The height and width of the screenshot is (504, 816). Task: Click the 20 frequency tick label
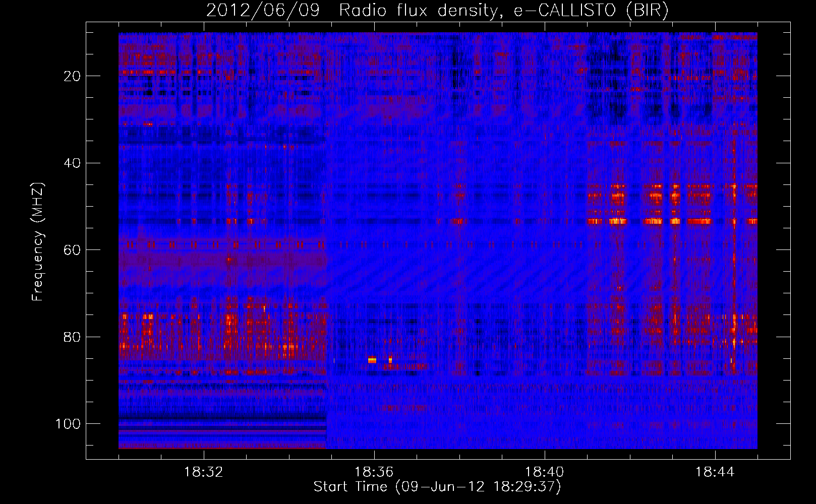[x=72, y=76]
